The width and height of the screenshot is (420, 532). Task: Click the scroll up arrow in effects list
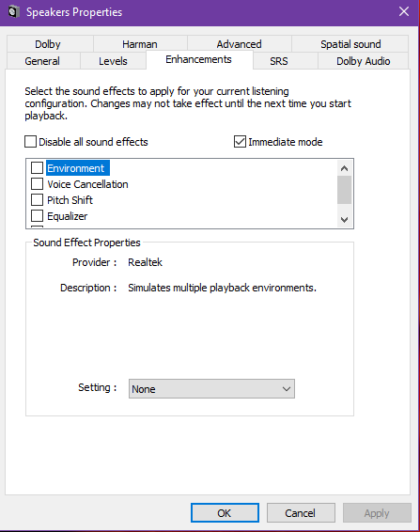[344, 168]
